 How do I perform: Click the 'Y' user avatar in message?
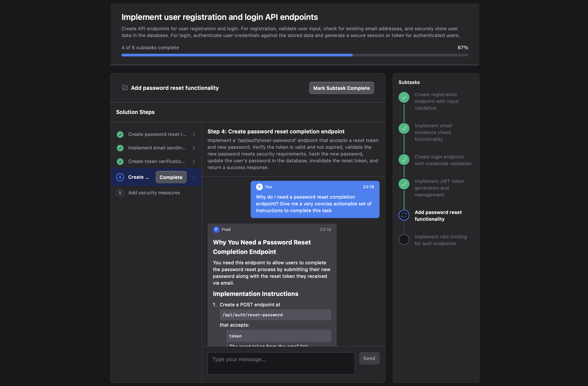coord(259,187)
